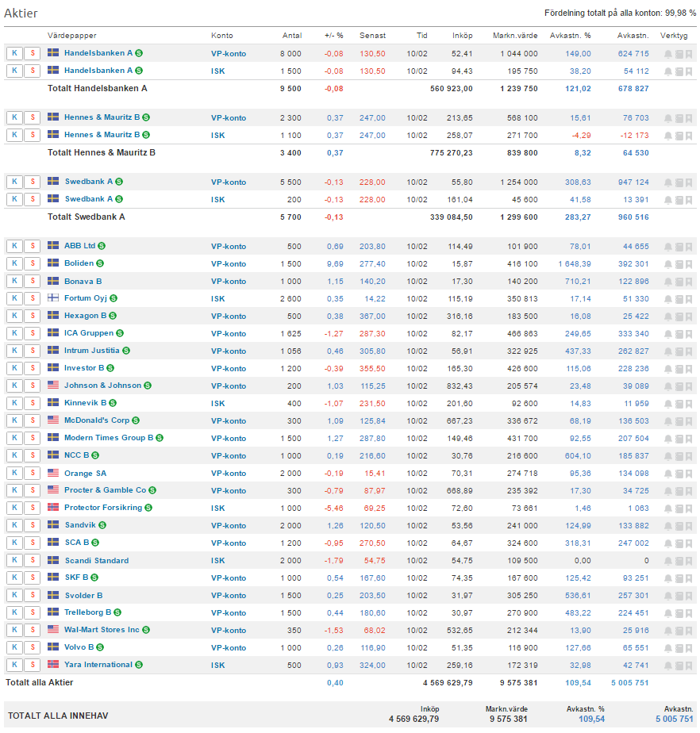Click the 'Aktier' section heading
The height and width of the screenshot is (733, 700).
pyautogui.click(x=21, y=13)
